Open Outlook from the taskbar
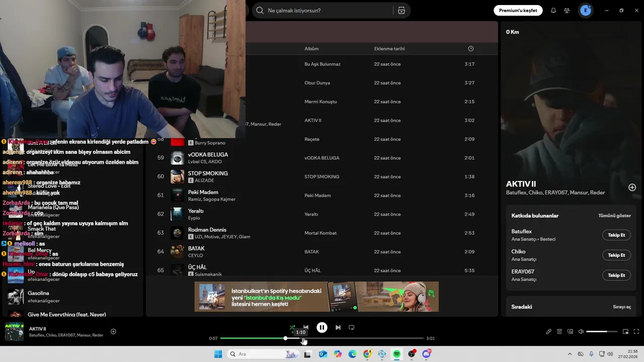Image resolution: width=644 pixels, height=362 pixels. 323,354
